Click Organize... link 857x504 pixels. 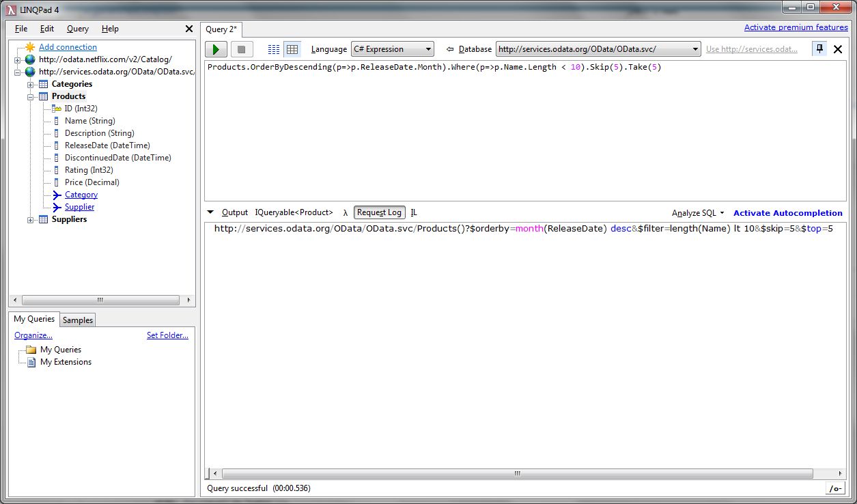[x=33, y=335]
